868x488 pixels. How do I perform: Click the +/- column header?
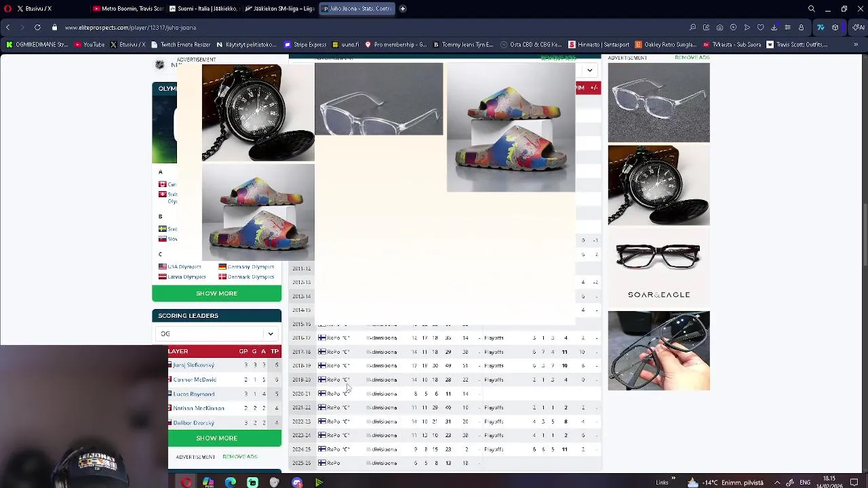pyautogui.click(x=594, y=87)
